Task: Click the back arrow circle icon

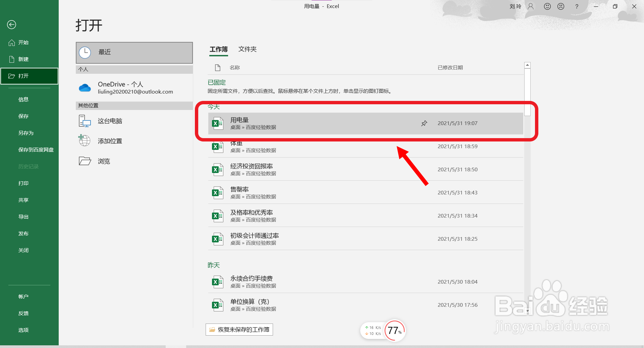Action: click(11, 24)
